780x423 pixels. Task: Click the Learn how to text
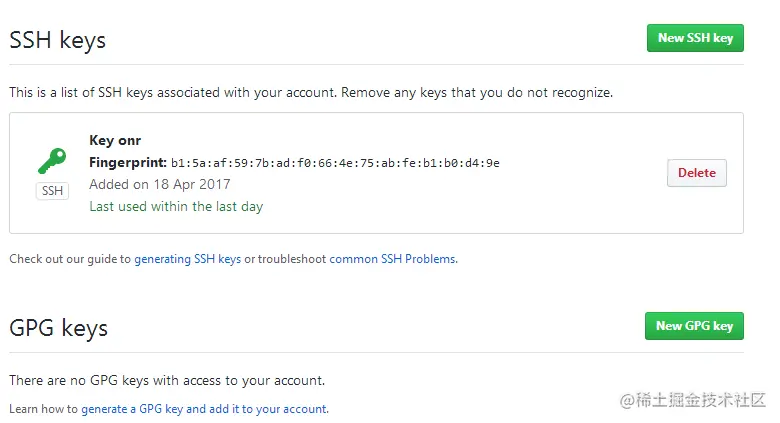(x=44, y=409)
